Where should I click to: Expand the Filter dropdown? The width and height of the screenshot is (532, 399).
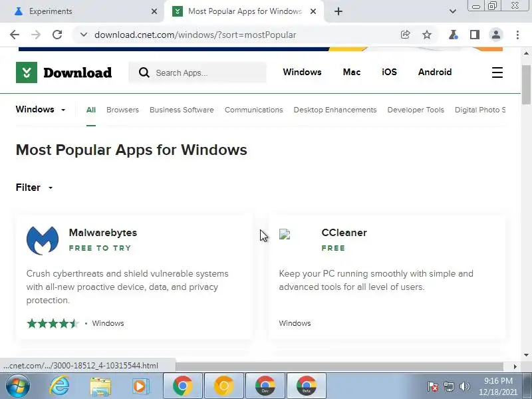click(35, 188)
